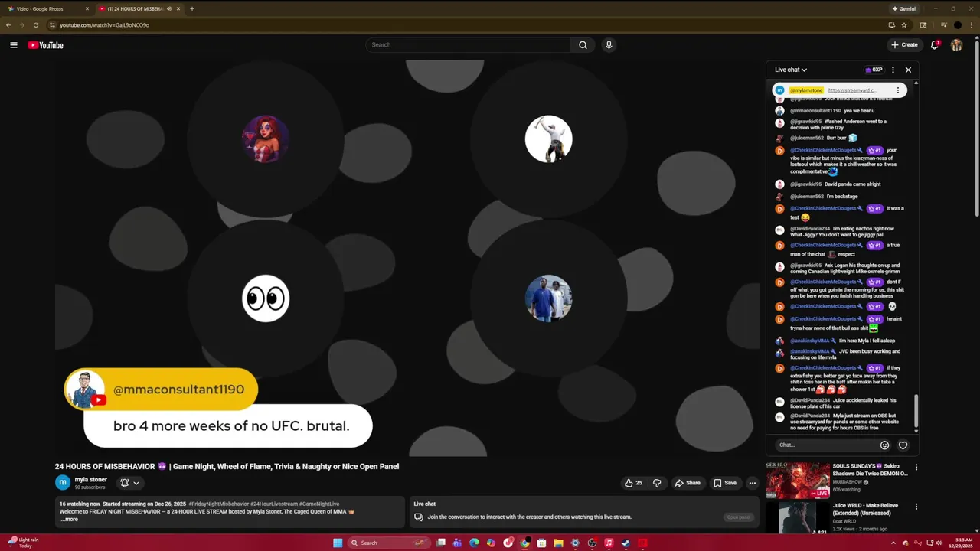Open the subscription notification bell dropdown
Viewport: 980px width, 551px height.
(129, 483)
